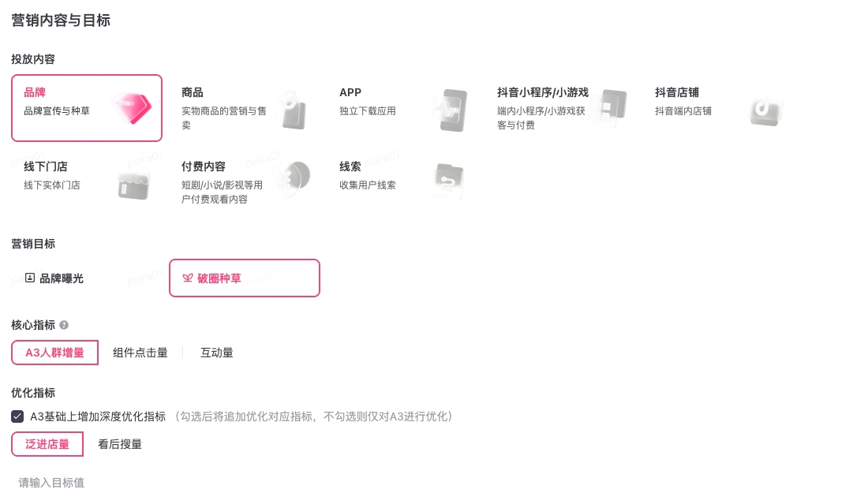Click the 营销目标 label
Screen dimensions: 853x504
(33, 244)
